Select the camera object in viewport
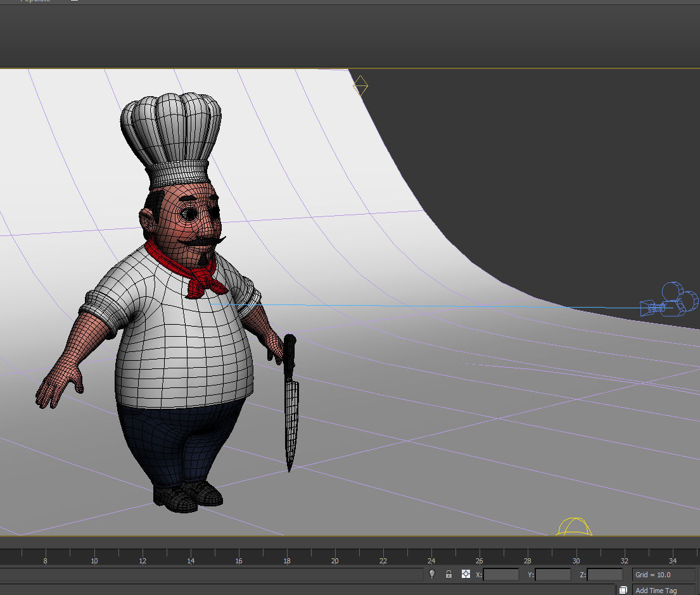The image size is (700, 595). pyautogui.click(x=669, y=300)
